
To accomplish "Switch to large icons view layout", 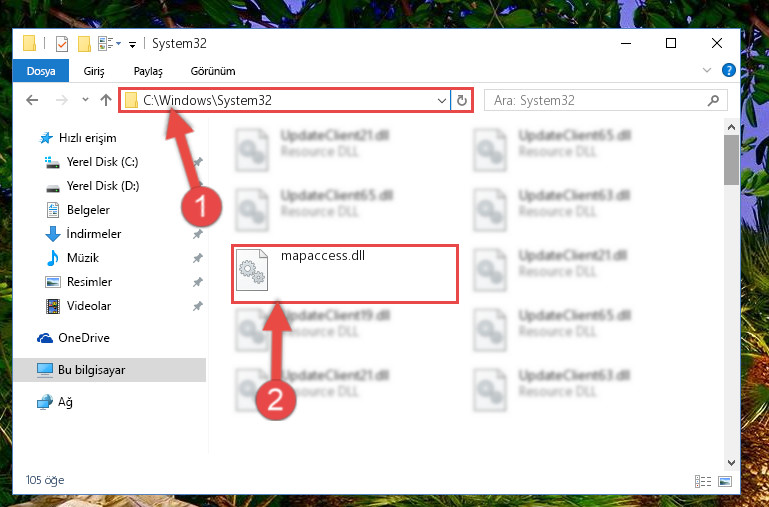I will pos(725,481).
